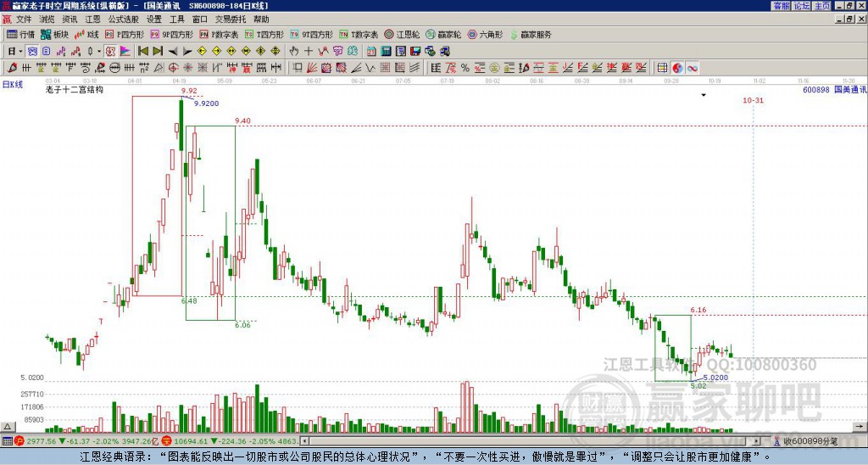Toggle the 权 adjustment button
The height and width of the screenshot is (465, 868).
(x=110, y=52)
